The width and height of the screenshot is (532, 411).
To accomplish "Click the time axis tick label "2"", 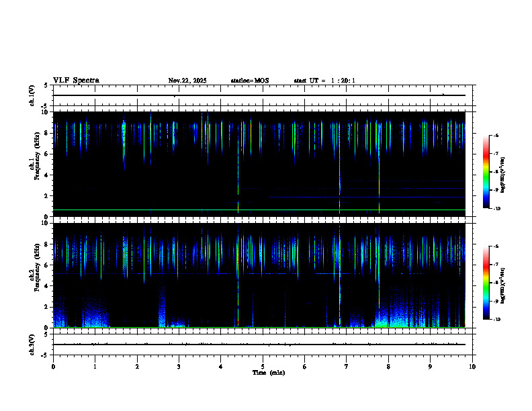I will click(137, 367).
